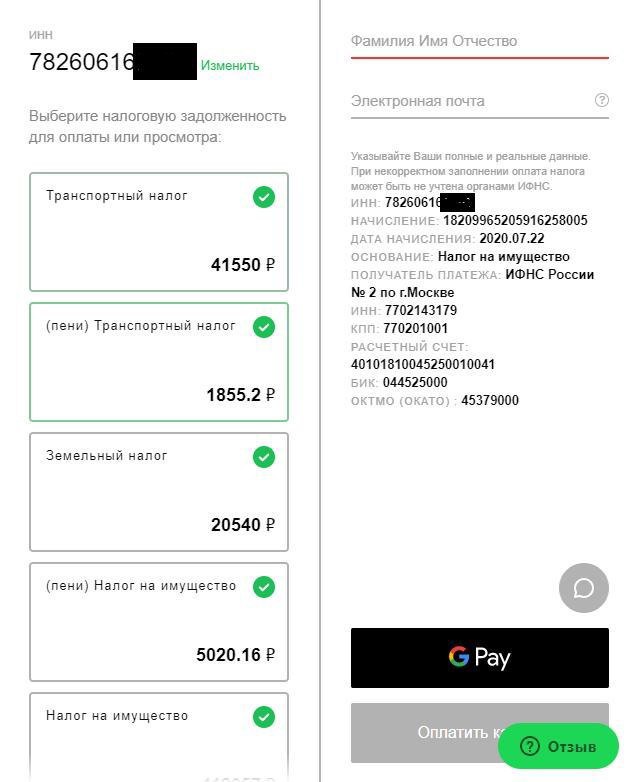Click the Изменить link next to ИНН
Viewport: 639px width, 782px height.
click(230, 66)
